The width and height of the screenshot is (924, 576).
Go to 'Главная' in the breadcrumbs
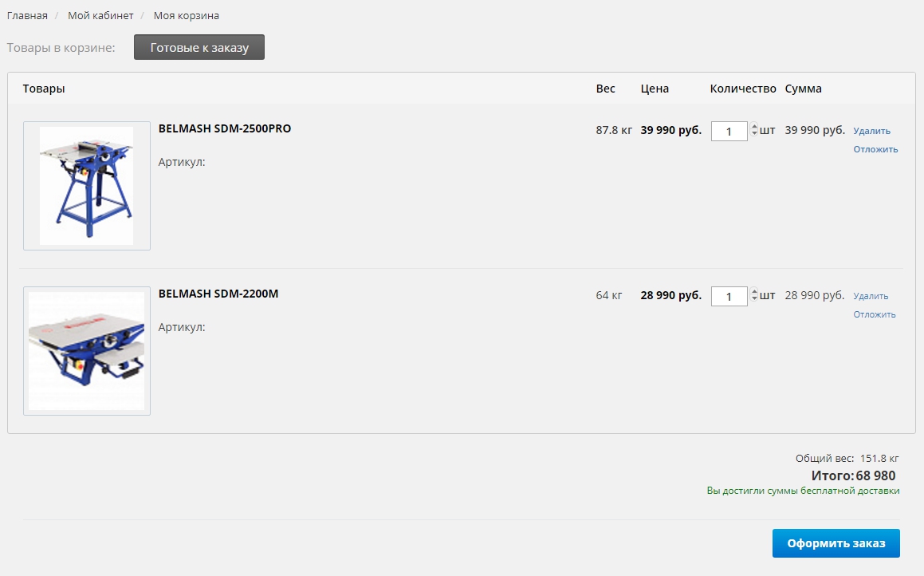tap(27, 16)
